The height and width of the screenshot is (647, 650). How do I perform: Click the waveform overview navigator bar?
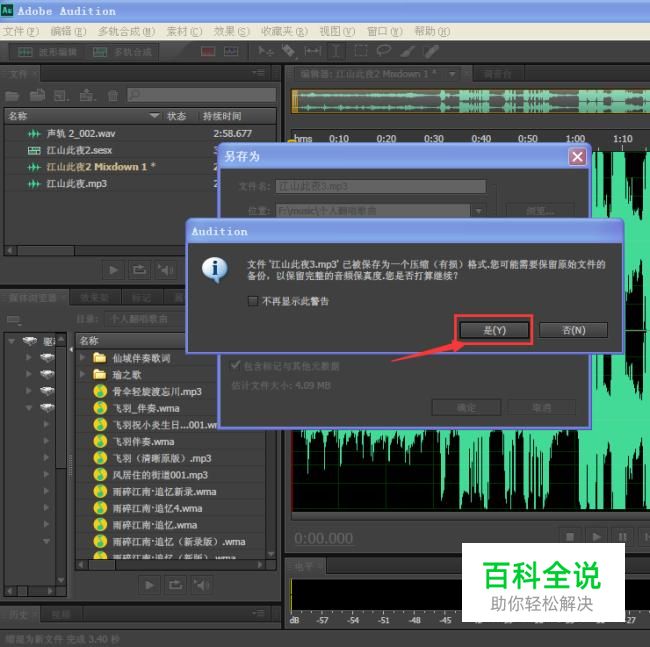point(471,101)
